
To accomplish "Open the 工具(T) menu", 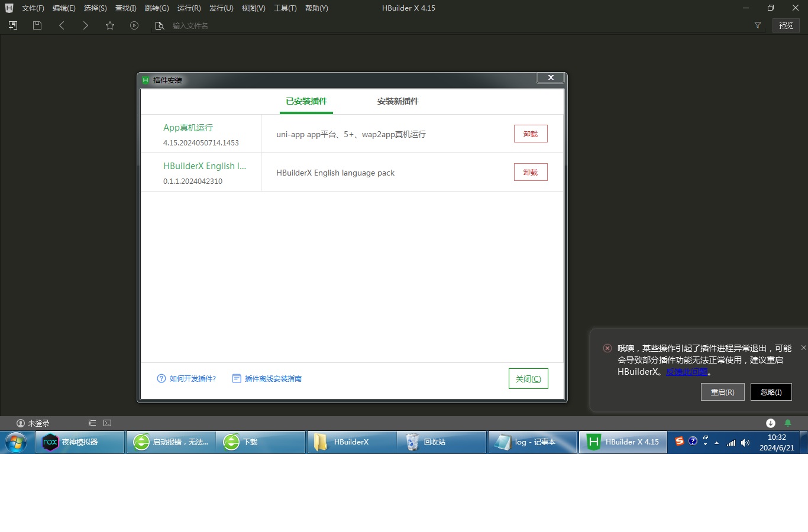I will pyautogui.click(x=285, y=8).
